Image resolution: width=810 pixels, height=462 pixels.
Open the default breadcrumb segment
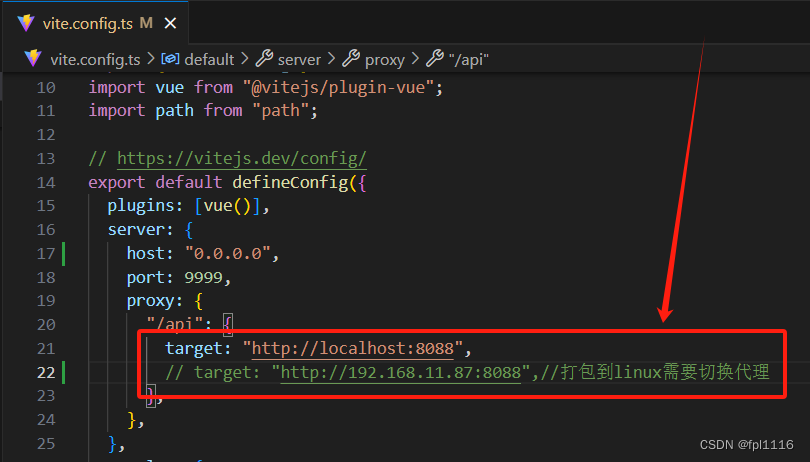point(209,59)
